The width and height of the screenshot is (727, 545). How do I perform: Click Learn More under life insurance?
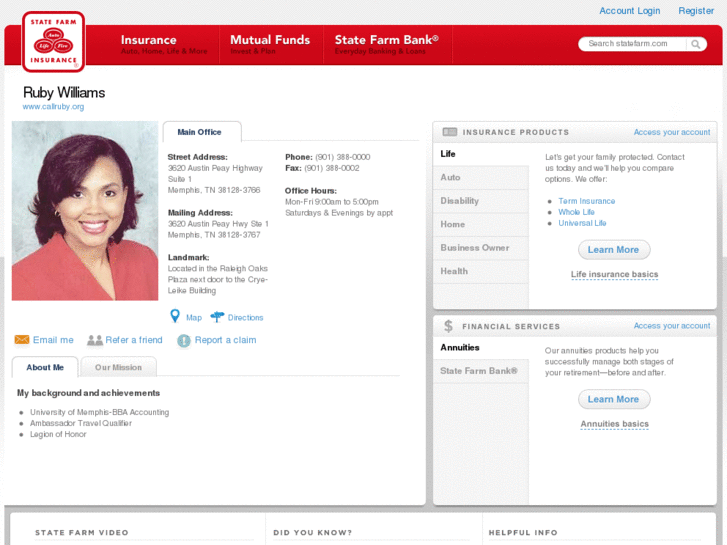pos(614,250)
